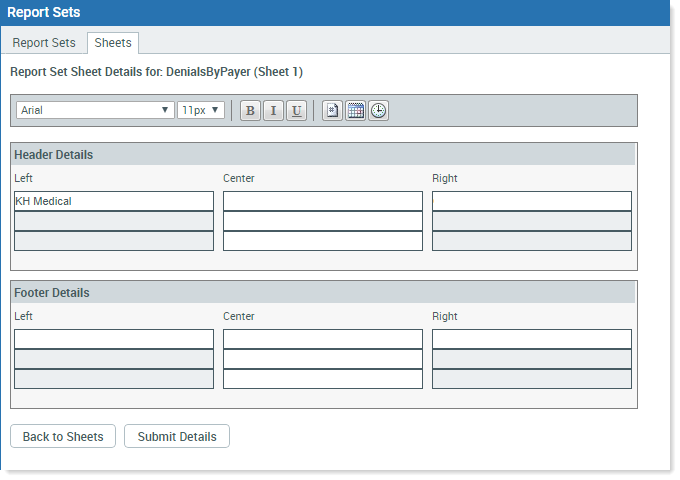Insert page number icon
Screen dimensions: 680x480
[x=332, y=111]
